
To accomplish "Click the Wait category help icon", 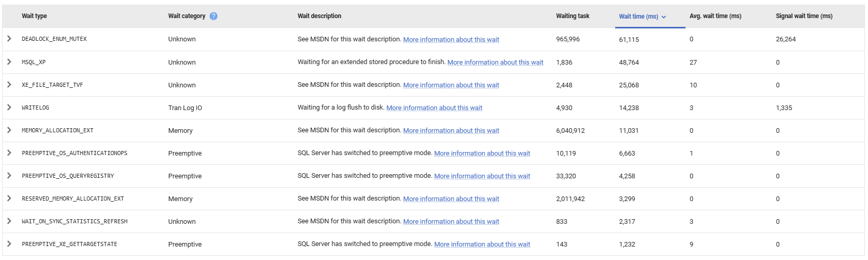I will coord(214,16).
